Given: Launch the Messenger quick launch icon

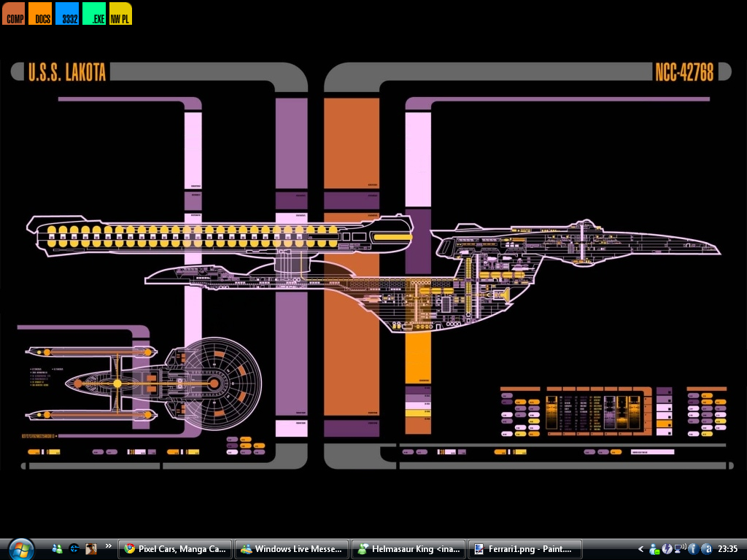Looking at the screenshot, I should [57, 549].
